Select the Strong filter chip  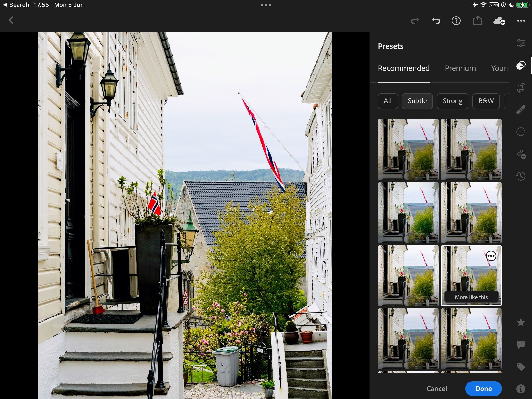click(452, 101)
